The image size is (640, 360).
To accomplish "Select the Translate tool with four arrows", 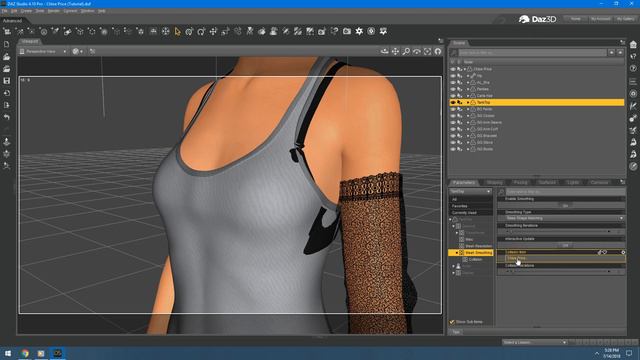I will tap(213, 31).
